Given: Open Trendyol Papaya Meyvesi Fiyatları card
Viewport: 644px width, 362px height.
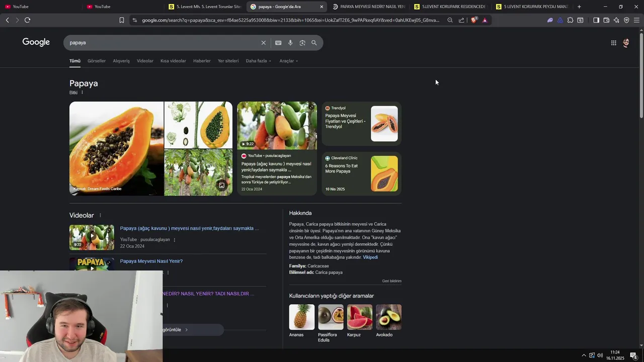Looking at the screenshot, I should [362, 124].
